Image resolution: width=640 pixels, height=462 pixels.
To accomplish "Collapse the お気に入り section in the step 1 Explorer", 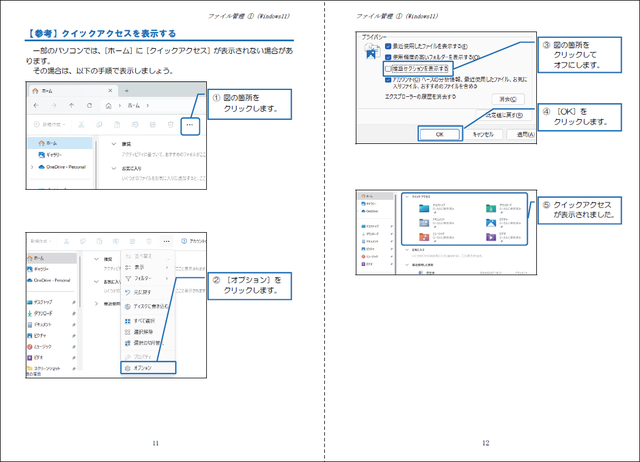I will pyautogui.click(x=114, y=168).
